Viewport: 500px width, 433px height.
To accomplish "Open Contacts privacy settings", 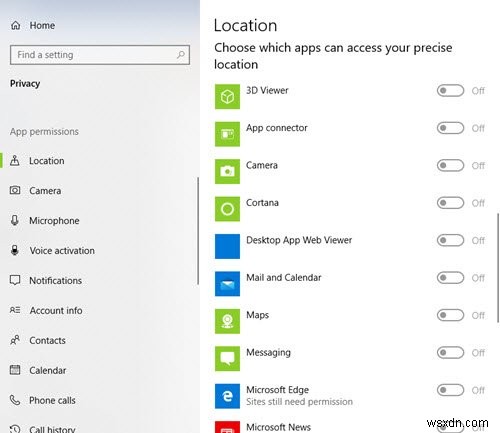I will pyautogui.click(x=99, y=340).
